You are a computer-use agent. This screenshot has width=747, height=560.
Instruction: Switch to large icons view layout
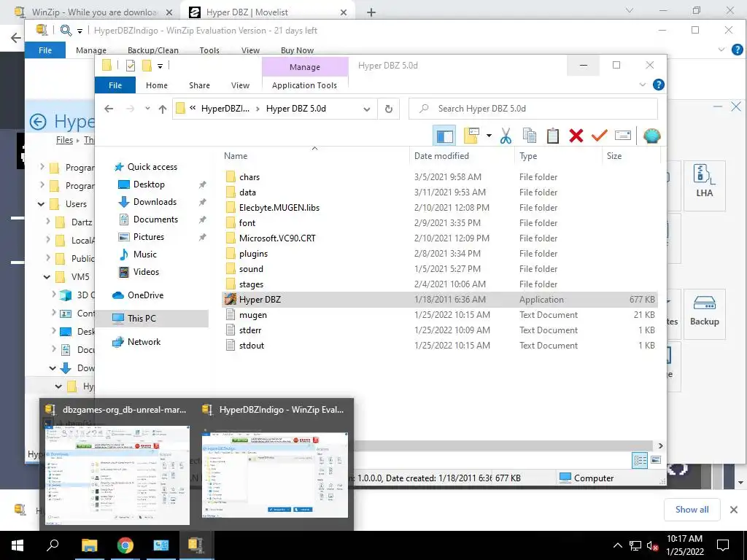656,460
